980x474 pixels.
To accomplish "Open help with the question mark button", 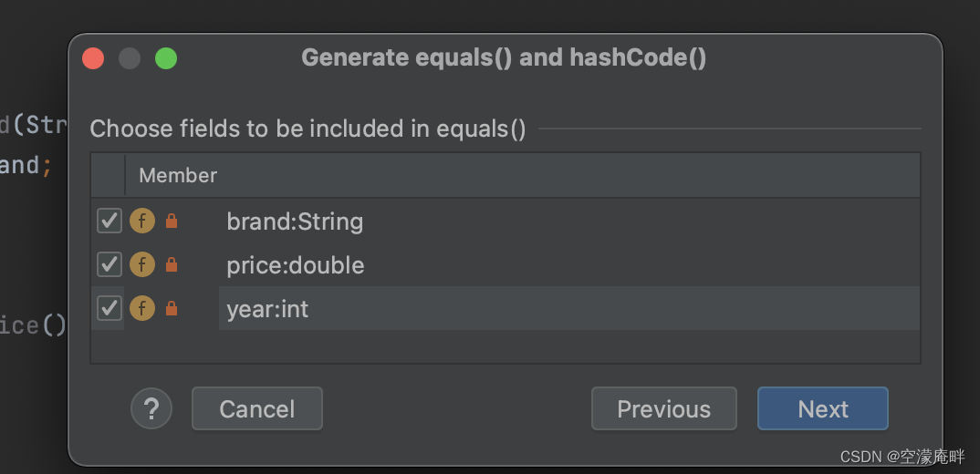I will click(x=151, y=408).
